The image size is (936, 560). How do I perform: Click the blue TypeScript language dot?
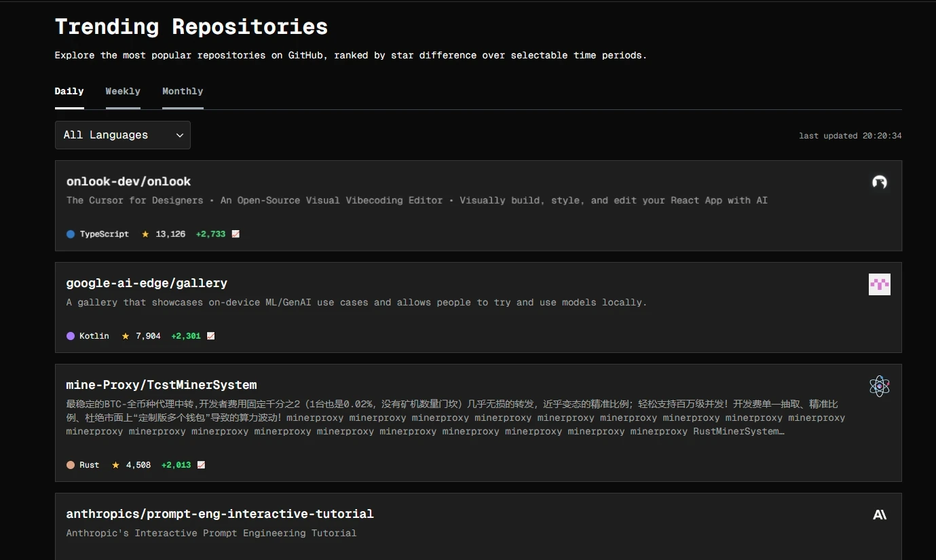pyautogui.click(x=71, y=234)
